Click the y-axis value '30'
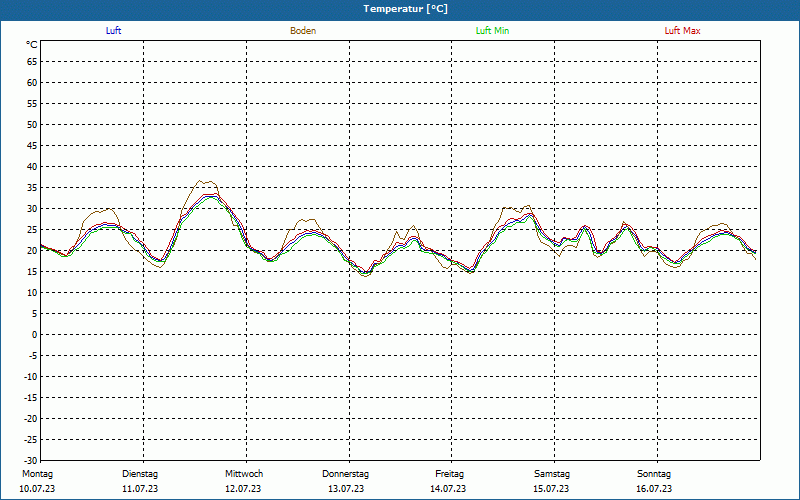The height and width of the screenshot is (500, 800). tap(32, 208)
